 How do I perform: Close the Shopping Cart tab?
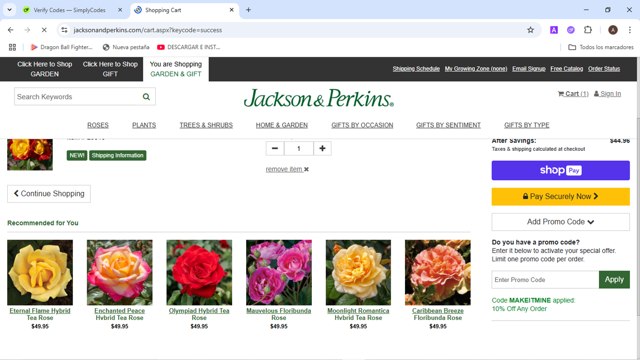231,10
